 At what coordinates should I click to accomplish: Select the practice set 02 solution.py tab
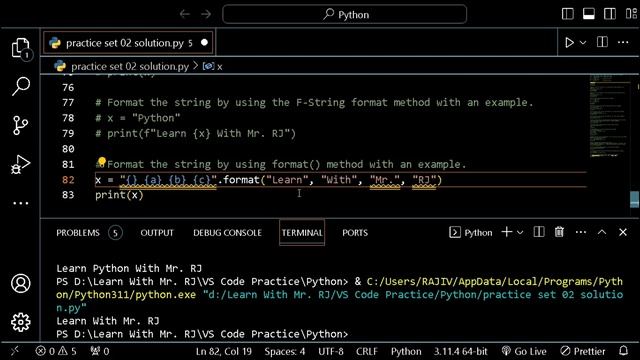pos(128,42)
